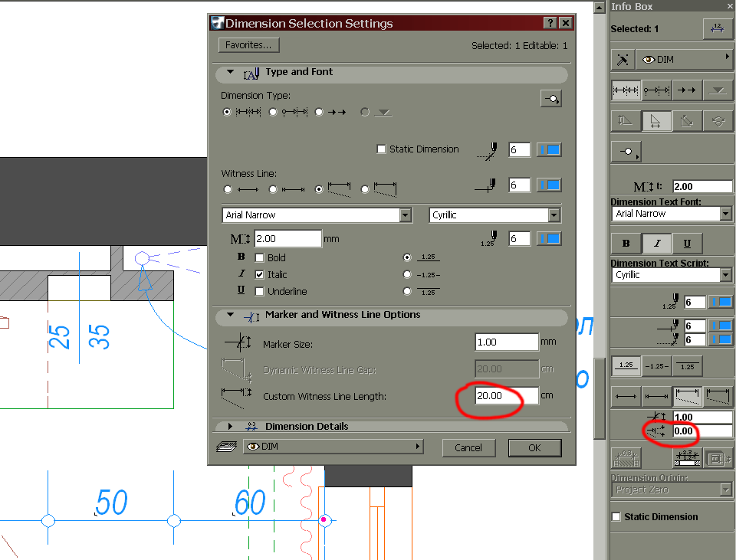
Task: Choose elevation dimension icon in Info Box
Action: click(x=718, y=90)
